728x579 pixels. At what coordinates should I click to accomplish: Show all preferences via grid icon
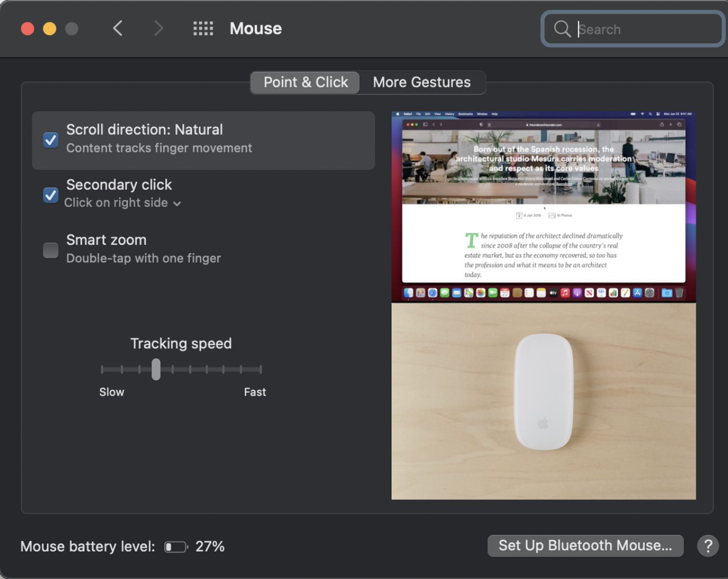(x=203, y=28)
